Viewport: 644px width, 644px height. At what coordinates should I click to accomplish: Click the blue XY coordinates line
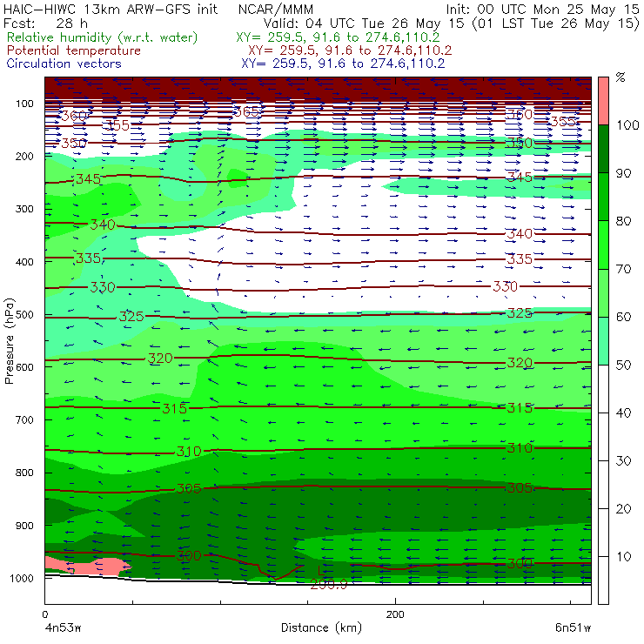(343, 64)
